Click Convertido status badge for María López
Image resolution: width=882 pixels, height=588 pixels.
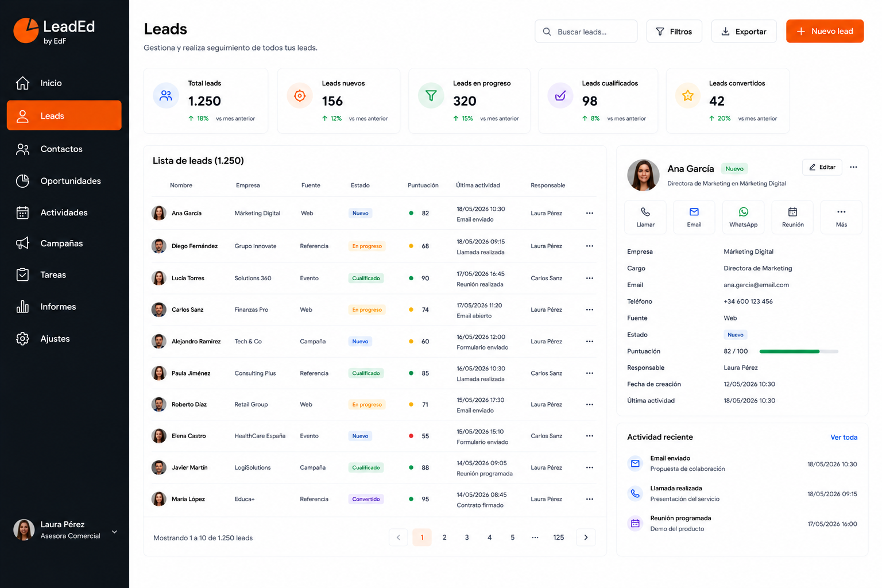[x=366, y=499]
